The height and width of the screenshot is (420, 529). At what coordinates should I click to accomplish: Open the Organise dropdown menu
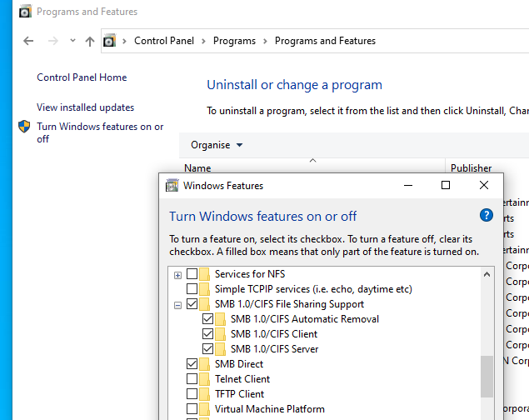coord(217,145)
